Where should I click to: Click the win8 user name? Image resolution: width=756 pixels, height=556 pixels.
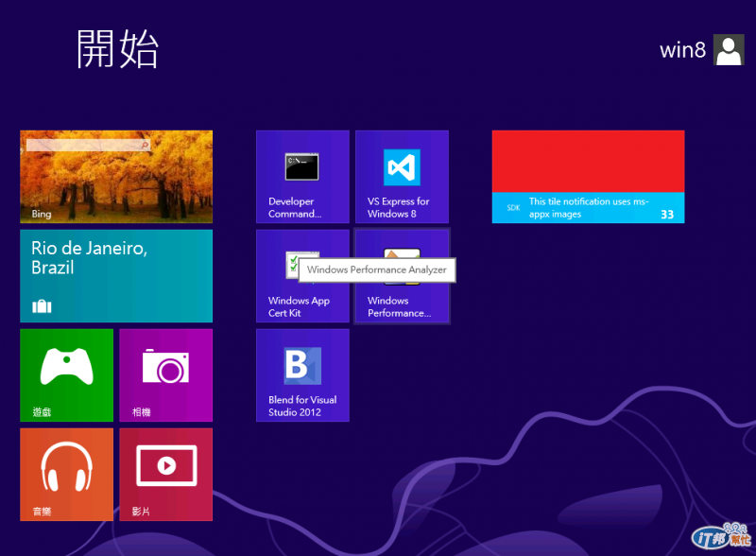[x=682, y=50]
